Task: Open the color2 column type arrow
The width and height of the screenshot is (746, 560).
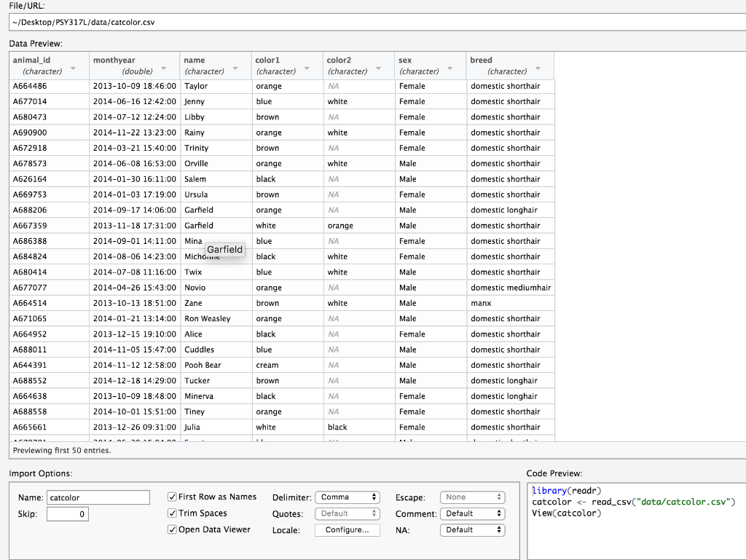Action: (378, 69)
